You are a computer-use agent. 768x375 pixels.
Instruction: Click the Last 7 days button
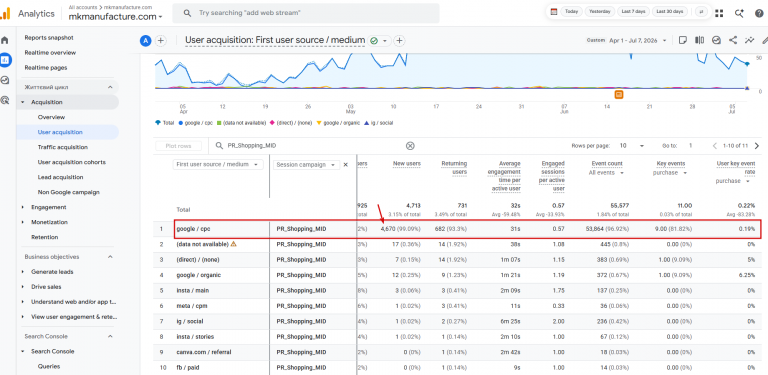633,11
